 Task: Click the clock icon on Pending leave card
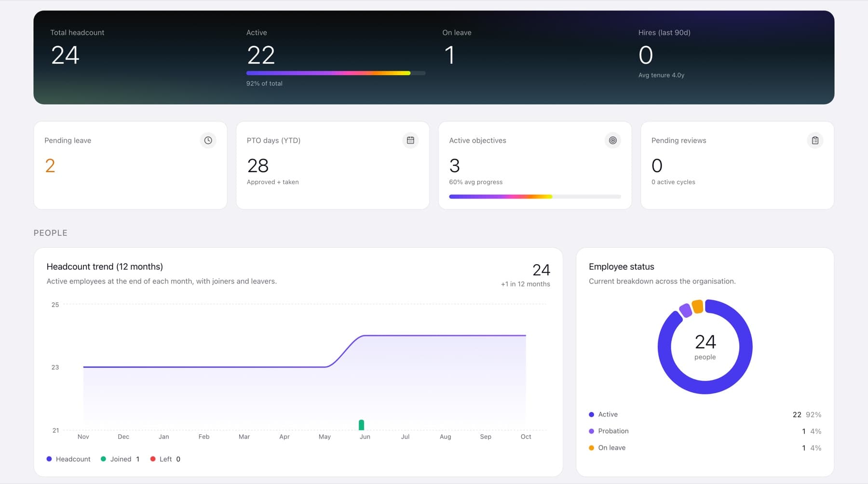208,140
